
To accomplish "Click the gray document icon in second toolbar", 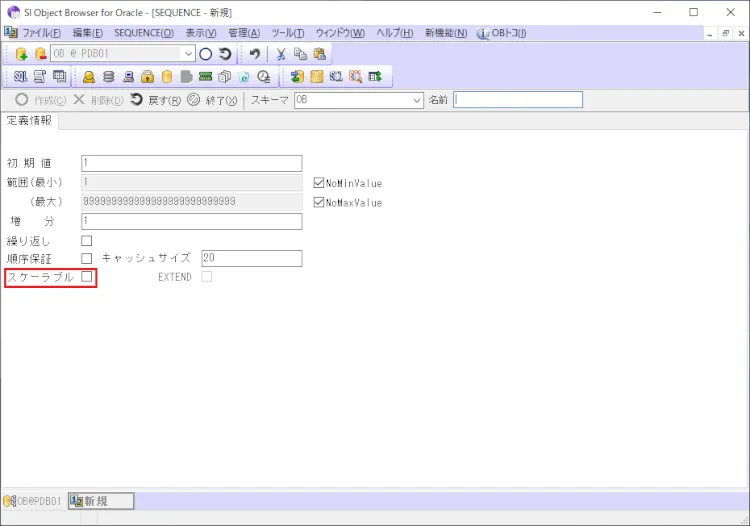I will pos(186,77).
